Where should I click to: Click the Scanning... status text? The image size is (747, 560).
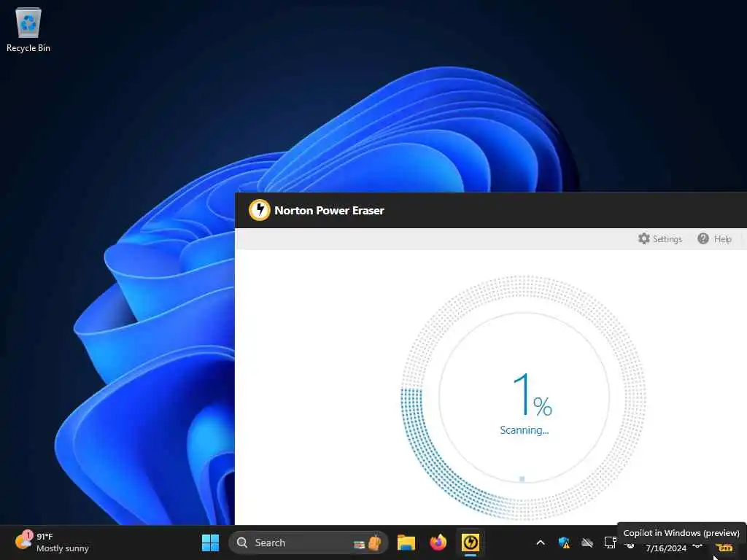pos(524,430)
